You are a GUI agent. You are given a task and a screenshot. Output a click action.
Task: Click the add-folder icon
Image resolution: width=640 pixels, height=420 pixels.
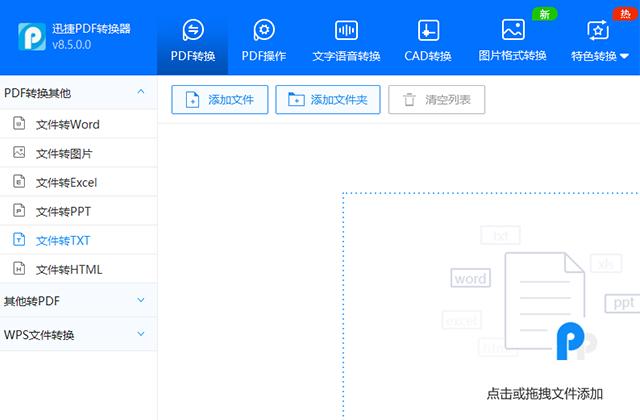[296, 99]
